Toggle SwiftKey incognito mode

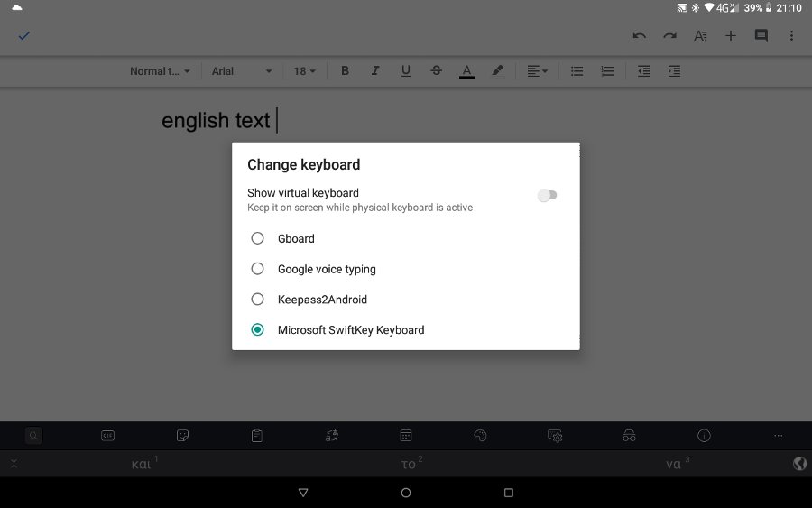tap(629, 436)
